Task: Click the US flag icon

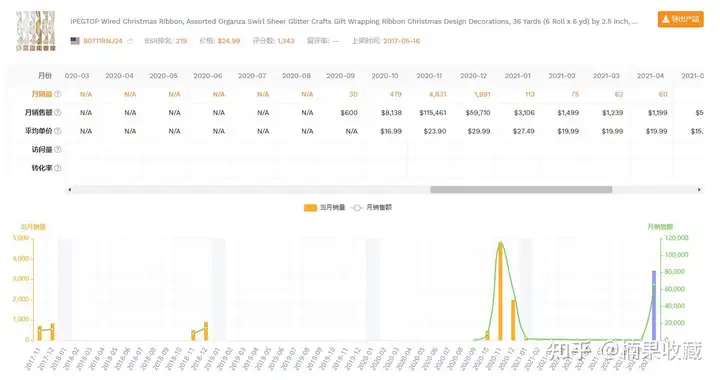Action: 75,41
